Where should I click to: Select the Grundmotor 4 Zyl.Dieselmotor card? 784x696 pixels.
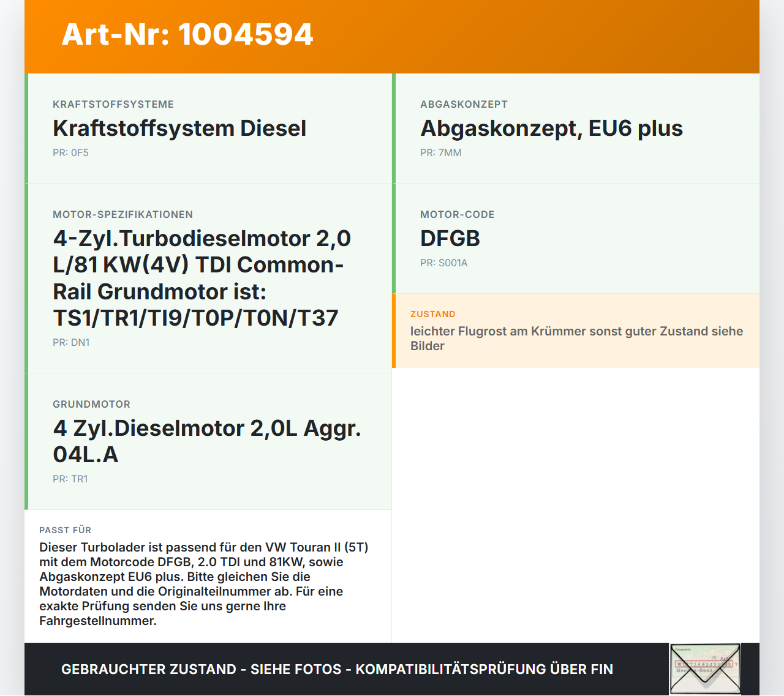pyautogui.click(x=208, y=441)
